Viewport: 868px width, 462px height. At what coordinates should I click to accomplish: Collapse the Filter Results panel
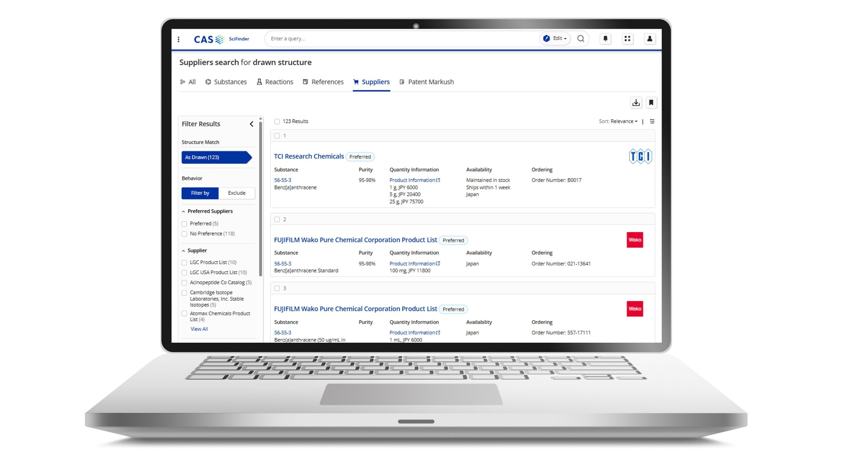coord(252,124)
